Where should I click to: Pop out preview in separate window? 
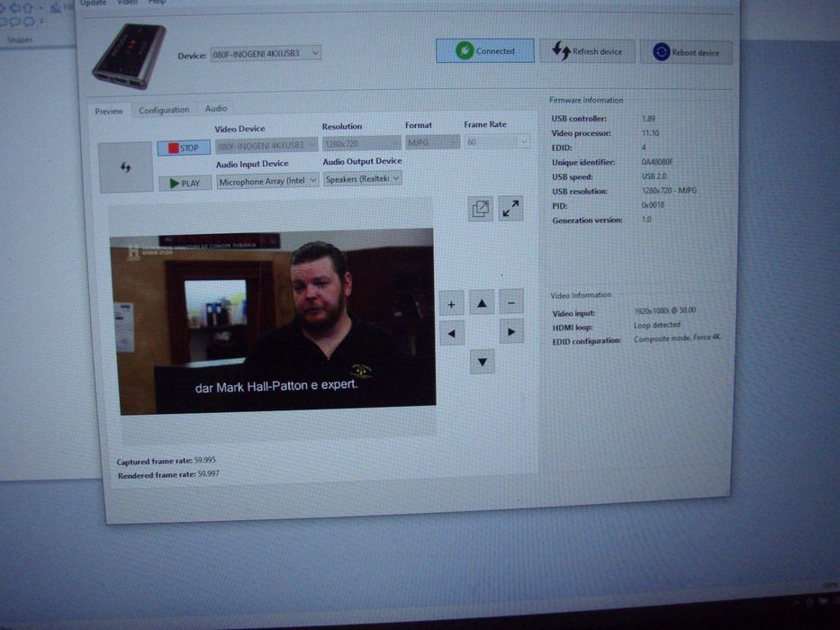(x=481, y=209)
